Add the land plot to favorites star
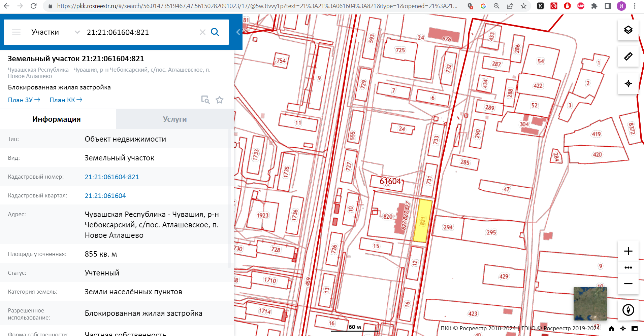The image size is (644, 336). click(220, 100)
